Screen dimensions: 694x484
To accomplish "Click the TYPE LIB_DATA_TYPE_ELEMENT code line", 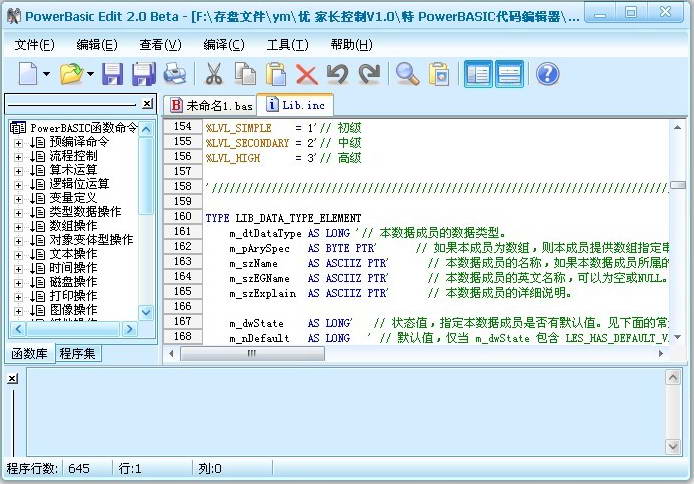I will 283,218.
